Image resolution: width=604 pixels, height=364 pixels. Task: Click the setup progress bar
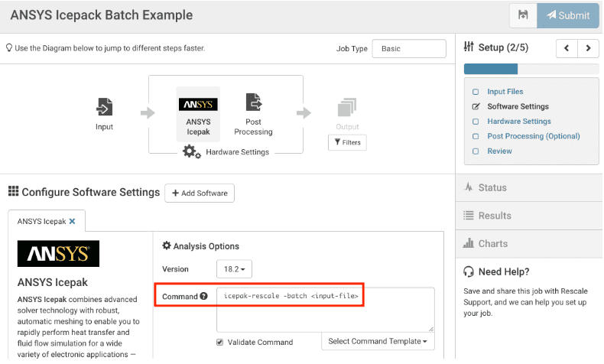[531, 69]
